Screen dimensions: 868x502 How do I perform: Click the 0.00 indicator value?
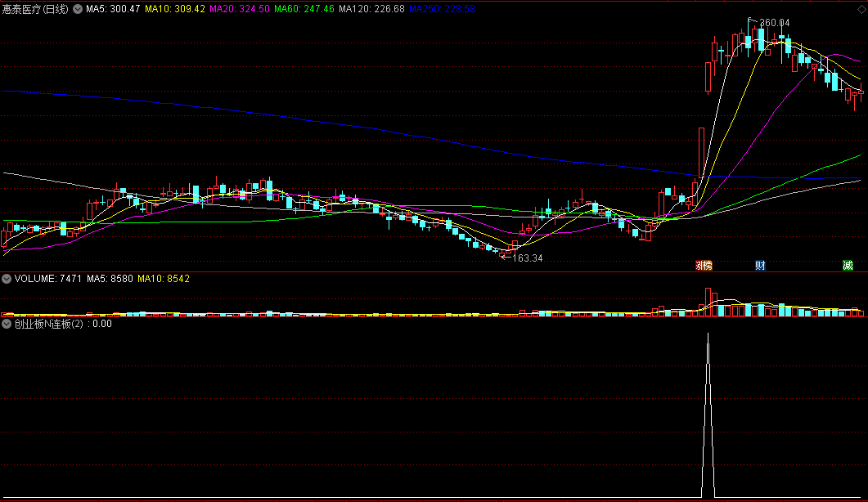102,324
